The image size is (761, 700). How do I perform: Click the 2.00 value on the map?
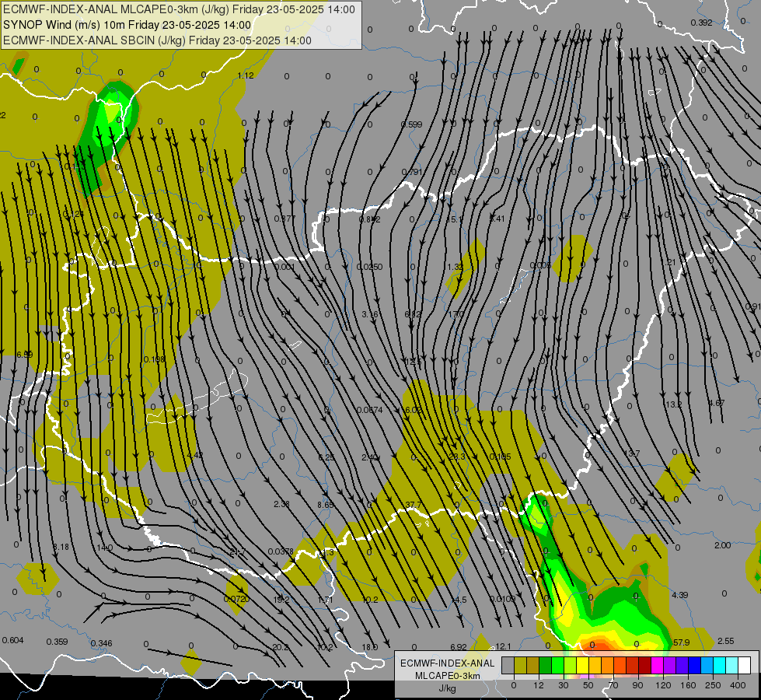(x=723, y=545)
